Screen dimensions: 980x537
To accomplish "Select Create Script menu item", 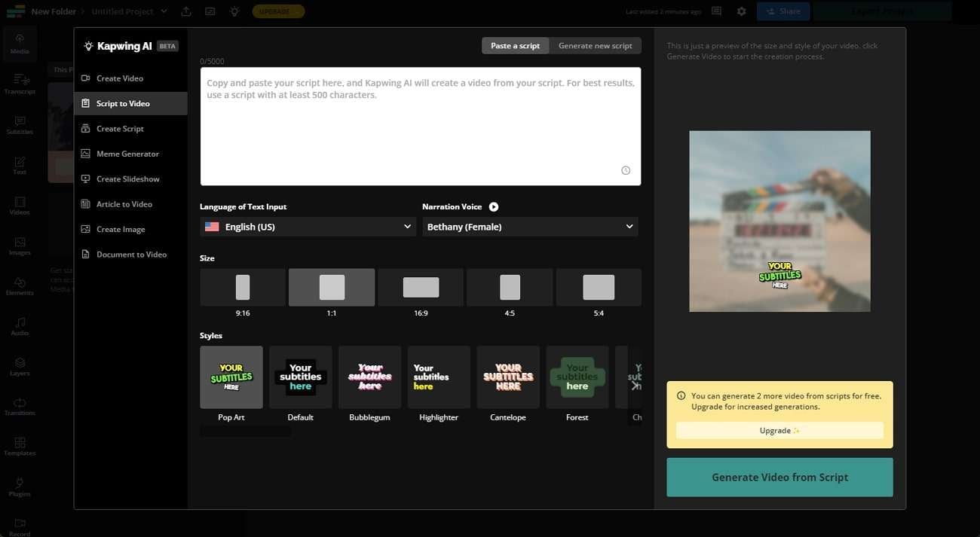I will click(x=130, y=129).
